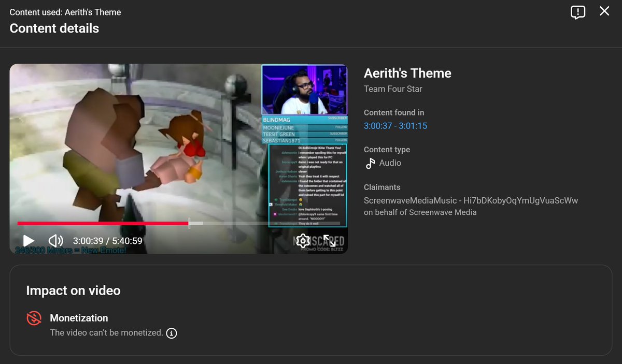This screenshot has width=622, height=364.
Task: Expand video to fullscreen
Action: tap(330, 241)
